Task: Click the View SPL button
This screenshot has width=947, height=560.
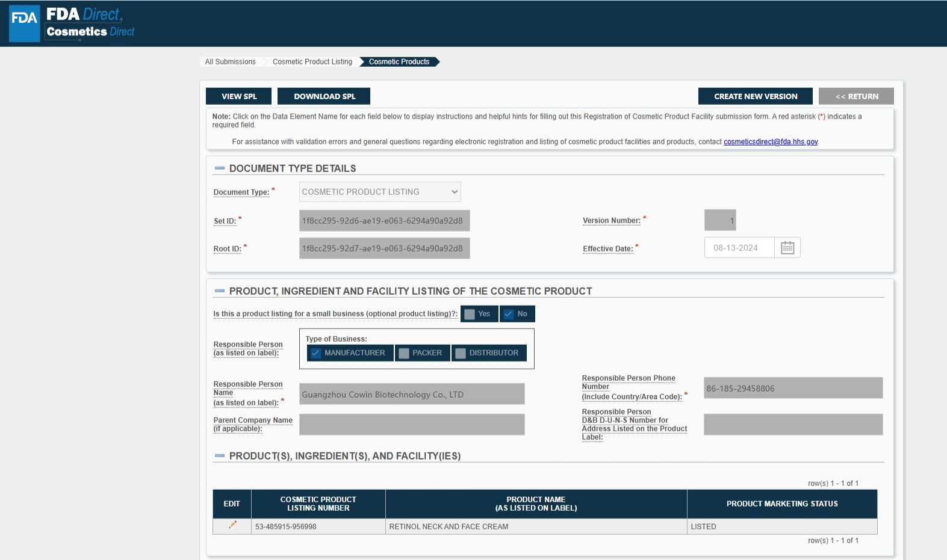Action: 239,96
